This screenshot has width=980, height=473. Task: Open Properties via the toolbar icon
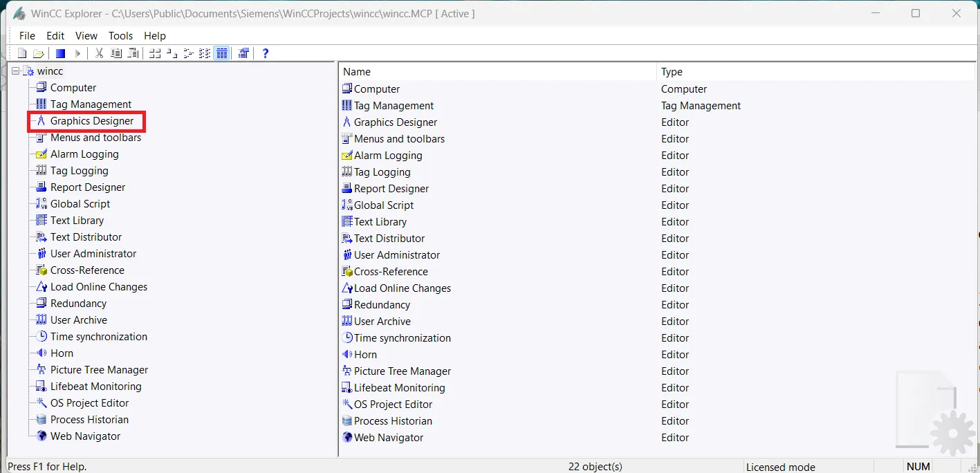pyautogui.click(x=243, y=53)
